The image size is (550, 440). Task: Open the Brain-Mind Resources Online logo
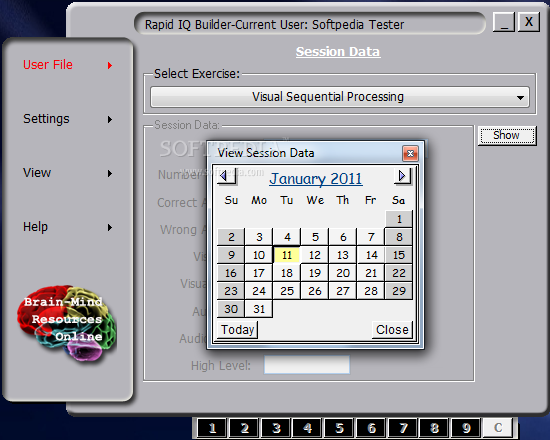point(67,324)
